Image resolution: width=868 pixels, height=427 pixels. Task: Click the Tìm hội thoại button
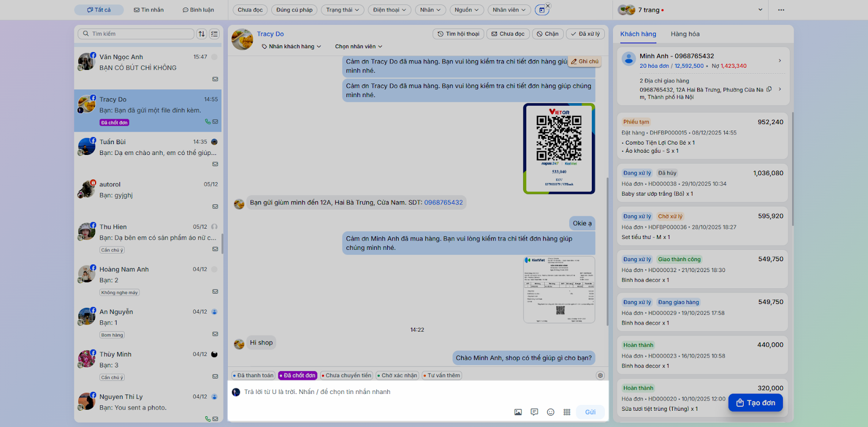coord(458,34)
